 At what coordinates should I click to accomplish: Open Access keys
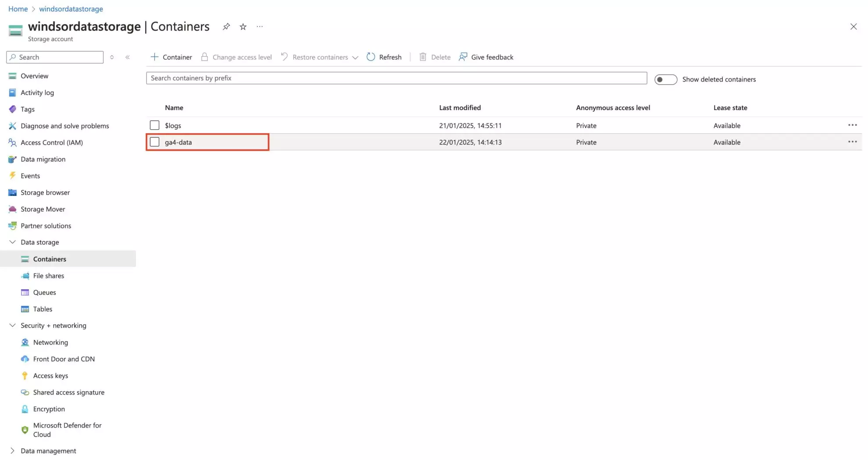(x=50, y=375)
